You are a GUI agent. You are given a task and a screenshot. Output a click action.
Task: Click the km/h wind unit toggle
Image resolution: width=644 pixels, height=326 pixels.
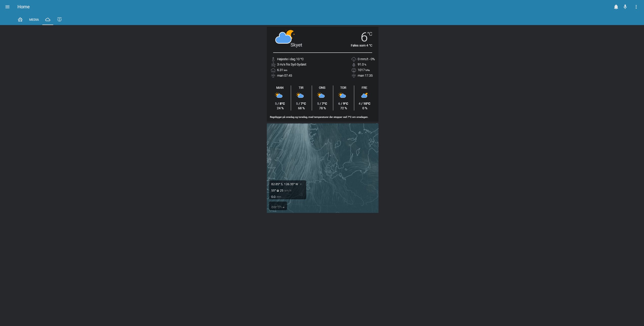288,190
